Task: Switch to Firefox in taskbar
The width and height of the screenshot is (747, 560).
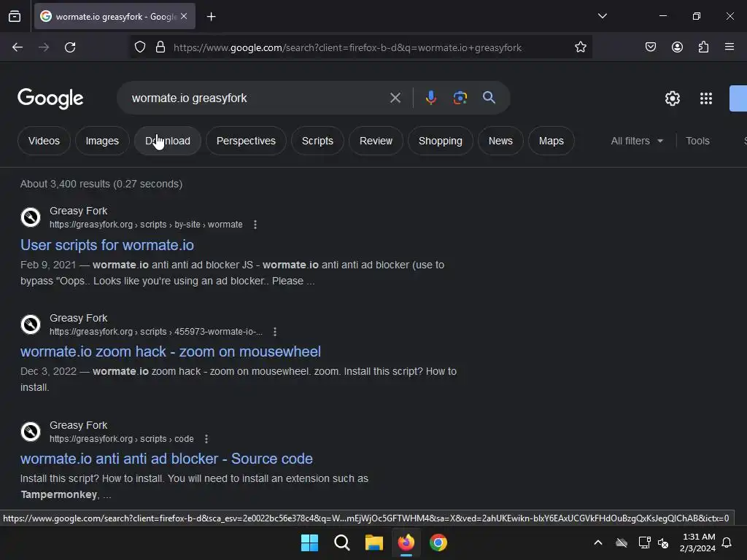Action: (x=406, y=542)
